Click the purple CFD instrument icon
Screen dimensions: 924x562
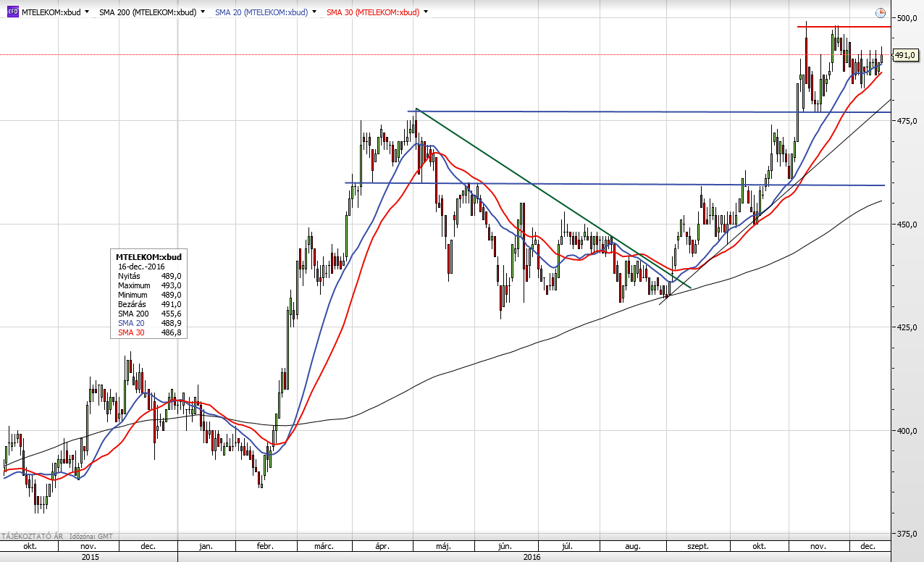12,12
